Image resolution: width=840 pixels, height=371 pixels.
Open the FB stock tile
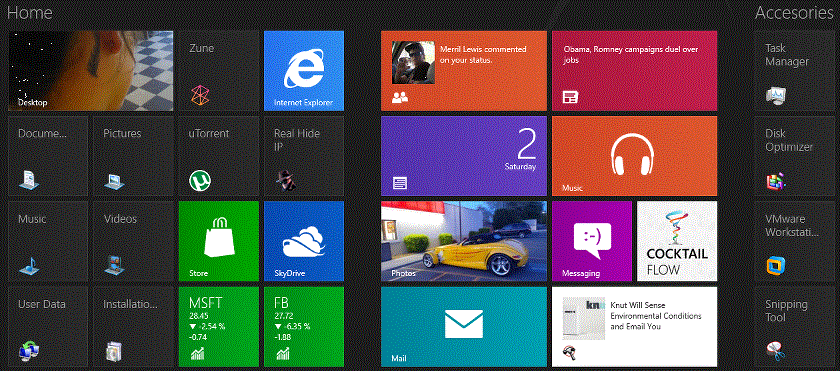coord(304,327)
